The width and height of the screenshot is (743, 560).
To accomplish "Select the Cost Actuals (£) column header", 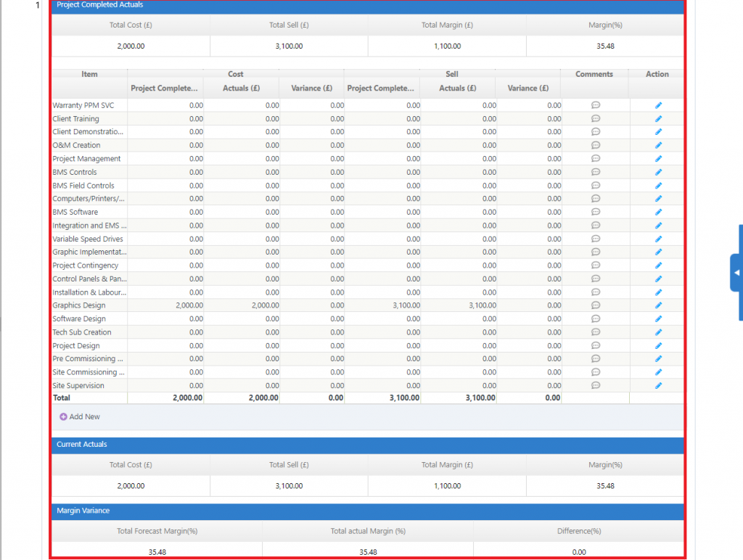I will pyautogui.click(x=241, y=88).
